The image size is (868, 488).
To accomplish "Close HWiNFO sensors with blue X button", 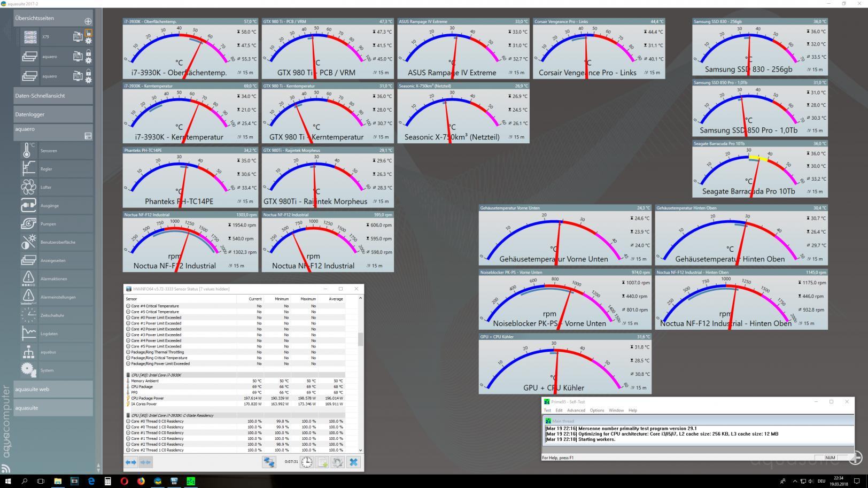I will (353, 462).
